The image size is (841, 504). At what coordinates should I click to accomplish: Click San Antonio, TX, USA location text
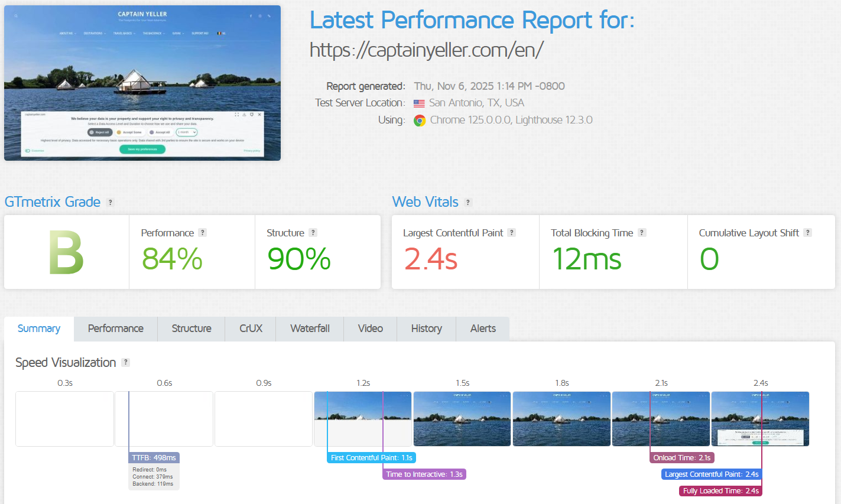tap(476, 103)
